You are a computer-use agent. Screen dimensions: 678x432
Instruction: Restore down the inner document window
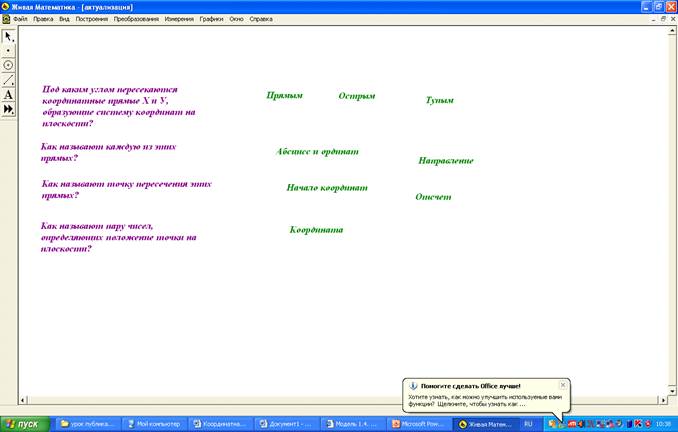pos(664,19)
